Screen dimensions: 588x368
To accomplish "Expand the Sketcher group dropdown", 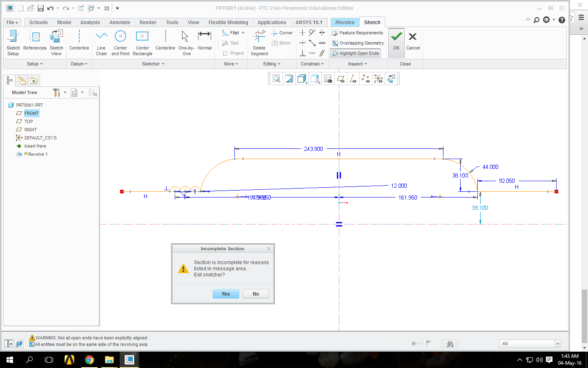I will pos(153,64).
